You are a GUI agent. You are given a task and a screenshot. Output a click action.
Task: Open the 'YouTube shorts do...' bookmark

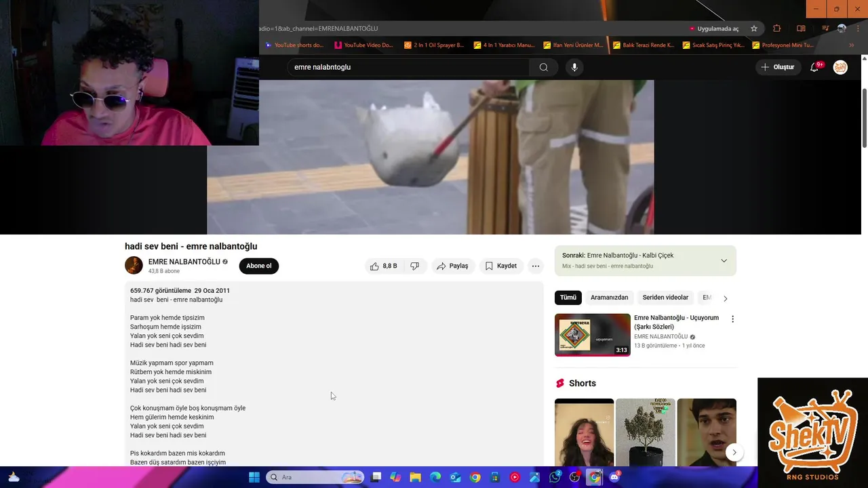coord(295,45)
